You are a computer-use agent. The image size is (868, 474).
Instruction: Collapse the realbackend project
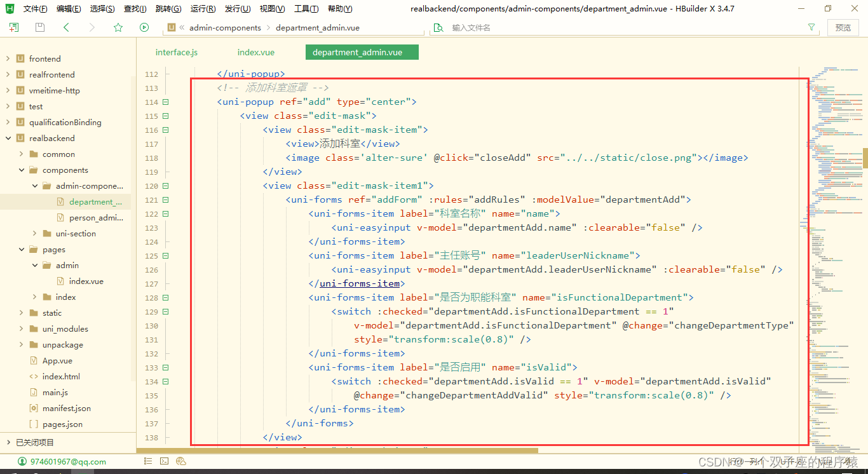[x=8, y=138]
